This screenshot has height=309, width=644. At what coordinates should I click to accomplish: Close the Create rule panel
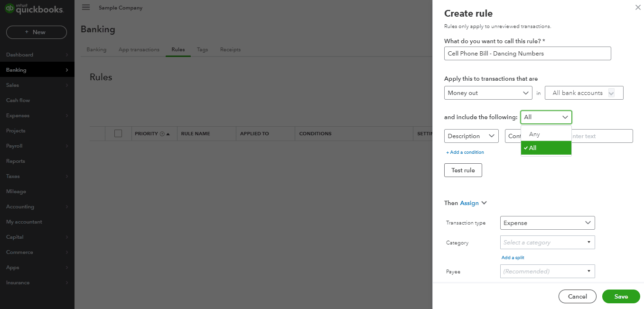coord(638,7)
